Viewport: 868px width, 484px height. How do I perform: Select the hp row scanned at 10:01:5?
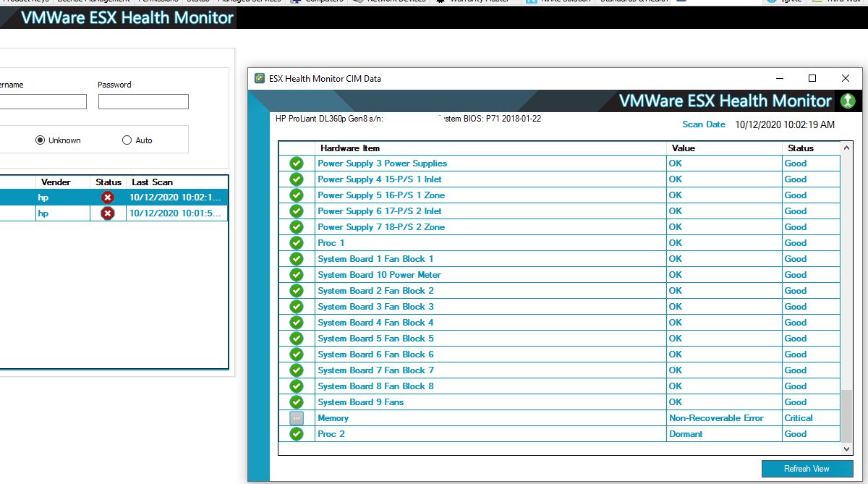click(x=114, y=213)
